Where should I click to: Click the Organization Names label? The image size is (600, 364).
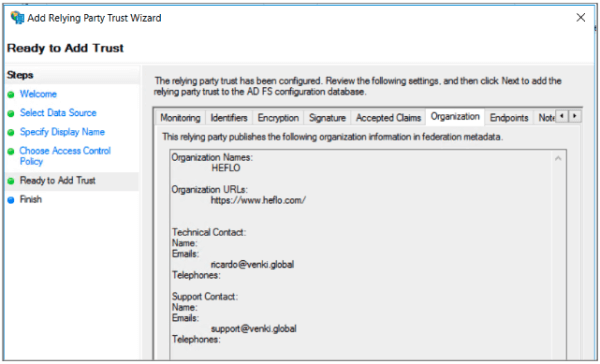[x=212, y=157]
